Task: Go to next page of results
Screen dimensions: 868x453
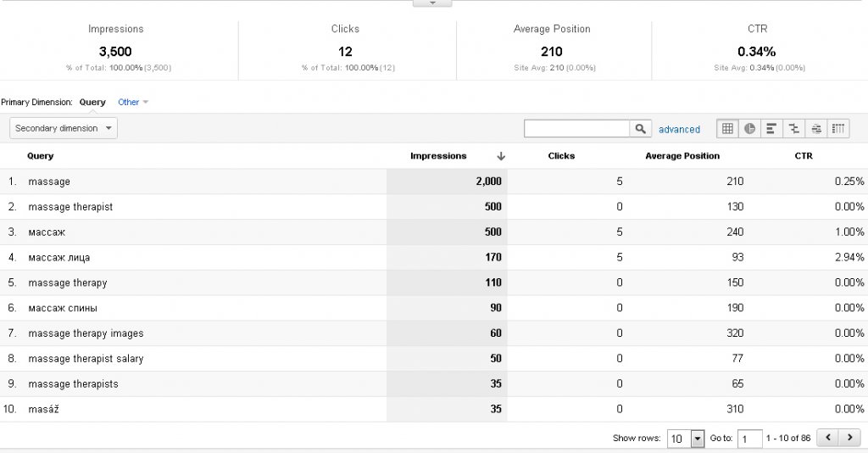Action: [849, 439]
